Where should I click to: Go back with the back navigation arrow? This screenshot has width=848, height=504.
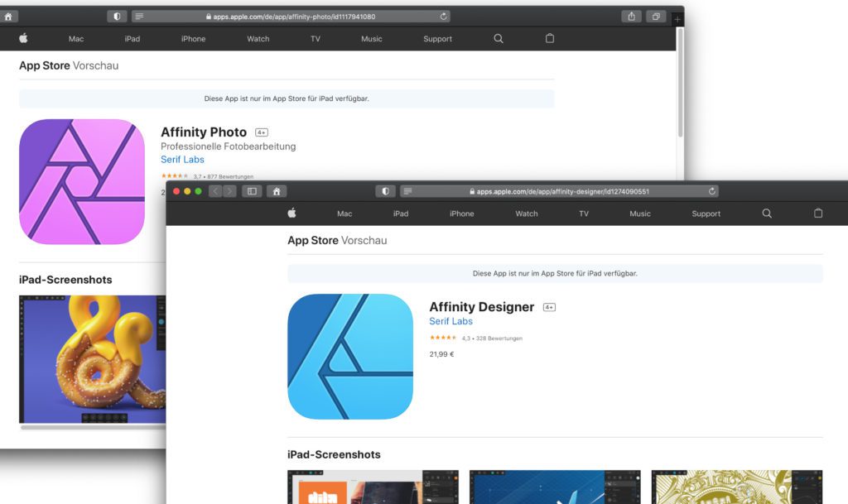tap(216, 190)
